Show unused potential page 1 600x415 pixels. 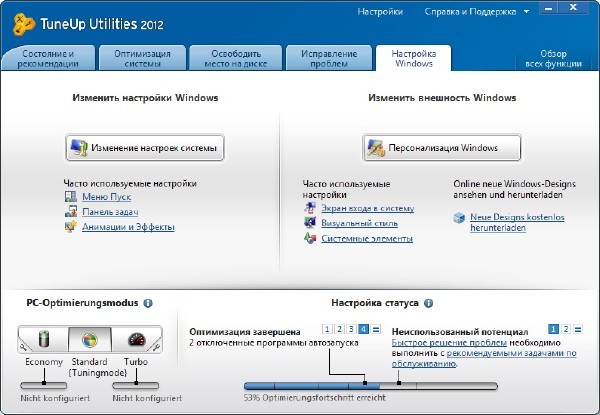pos(553,329)
